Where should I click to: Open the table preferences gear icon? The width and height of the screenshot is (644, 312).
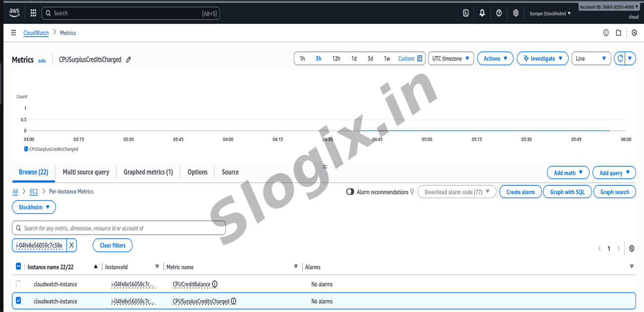pos(632,249)
